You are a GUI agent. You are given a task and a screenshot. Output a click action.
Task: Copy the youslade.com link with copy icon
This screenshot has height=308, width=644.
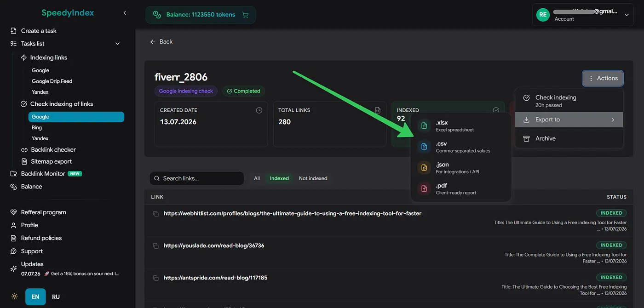point(155,246)
